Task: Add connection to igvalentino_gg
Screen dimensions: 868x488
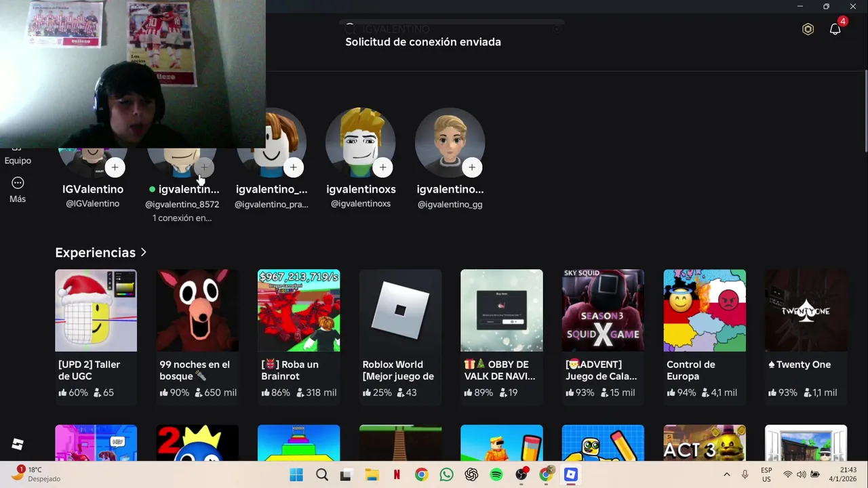Action: point(471,167)
